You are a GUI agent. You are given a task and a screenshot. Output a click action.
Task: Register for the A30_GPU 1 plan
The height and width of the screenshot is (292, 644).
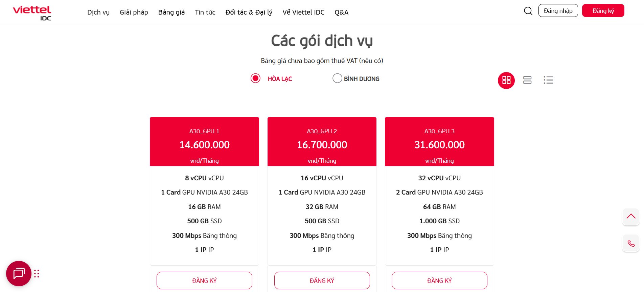coord(204,280)
